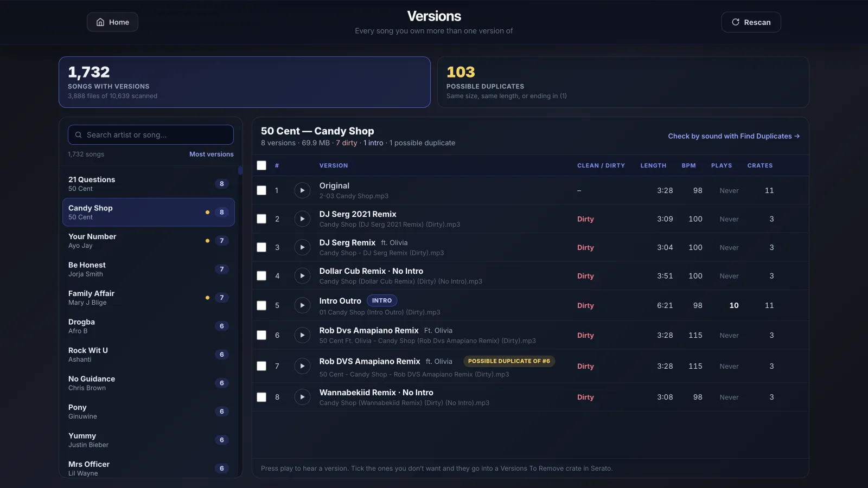Image resolution: width=868 pixels, height=488 pixels.
Task: Select Rock Wit U by Ashanti
Action: (149, 355)
